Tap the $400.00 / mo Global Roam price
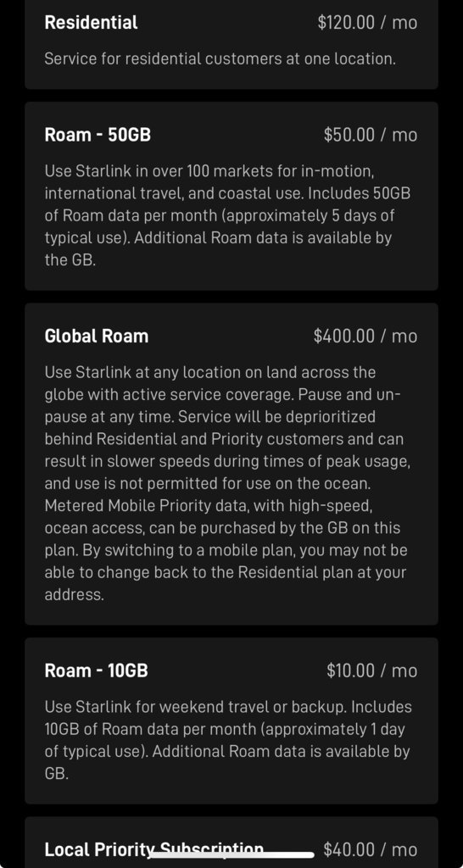 tap(365, 336)
